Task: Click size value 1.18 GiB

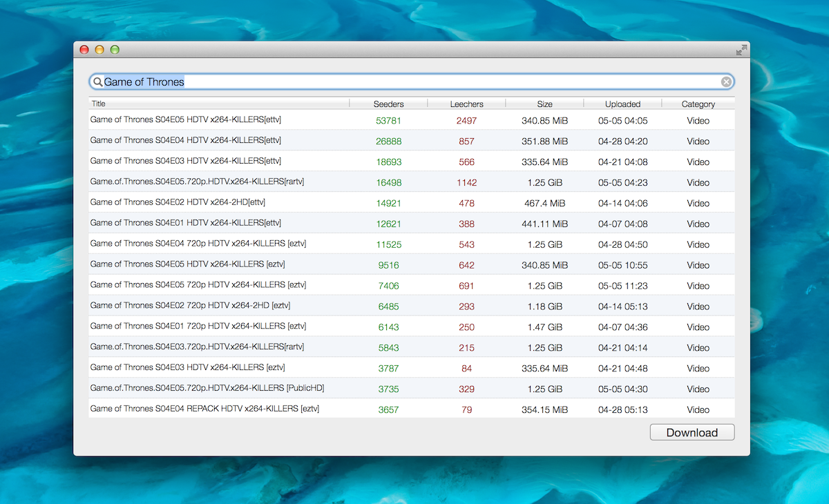Action: click(x=545, y=307)
